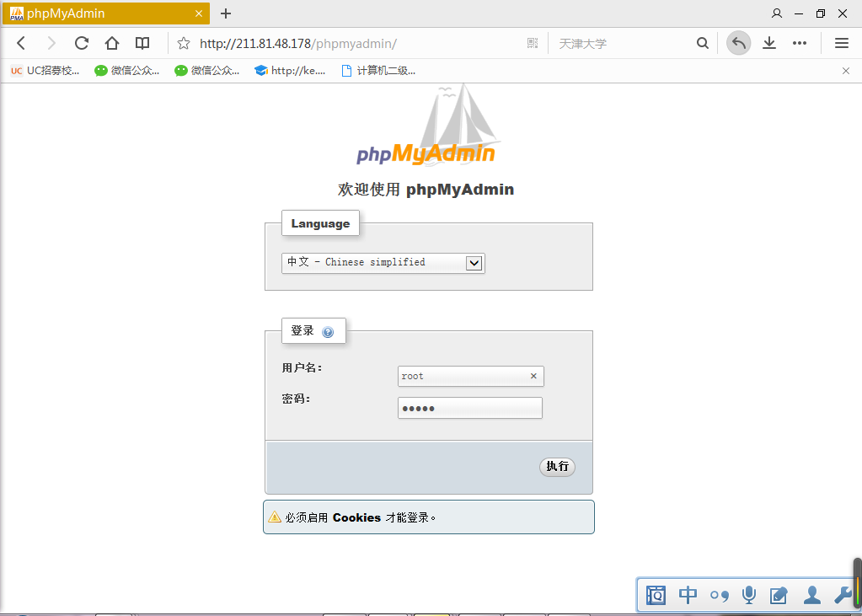
Task: Click the login help question-mark icon
Action: click(328, 332)
